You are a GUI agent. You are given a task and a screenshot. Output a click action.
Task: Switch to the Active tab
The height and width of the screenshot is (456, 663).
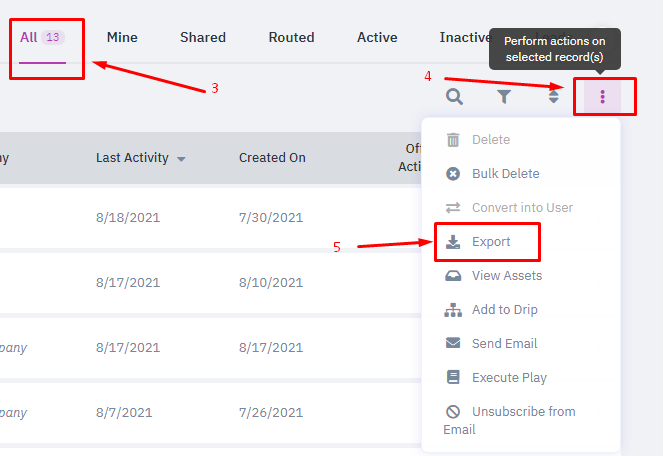tap(377, 37)
